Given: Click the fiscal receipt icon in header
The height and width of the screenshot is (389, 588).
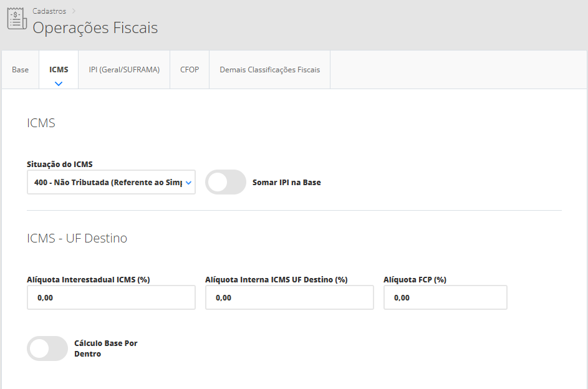Looking at the screenshot, I should (x=17, y=19).
